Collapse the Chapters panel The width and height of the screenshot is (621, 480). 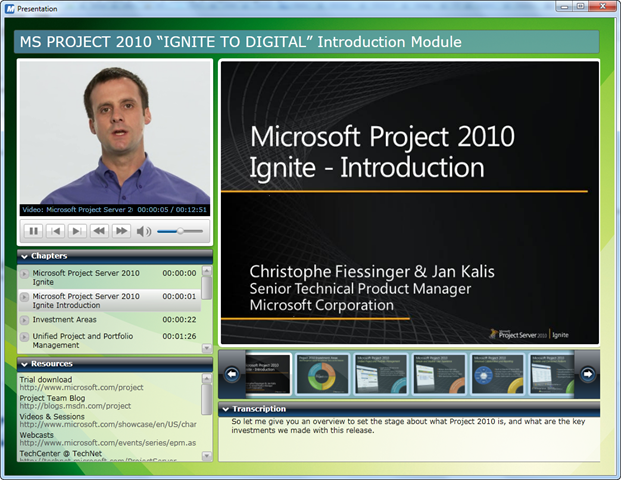pyautogui.click(x=24, y=256)
